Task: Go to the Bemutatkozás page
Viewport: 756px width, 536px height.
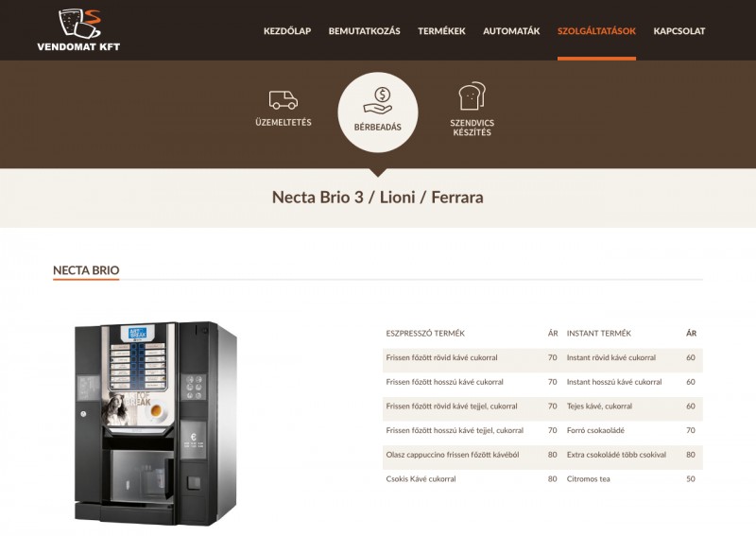Action: [365, 31]
